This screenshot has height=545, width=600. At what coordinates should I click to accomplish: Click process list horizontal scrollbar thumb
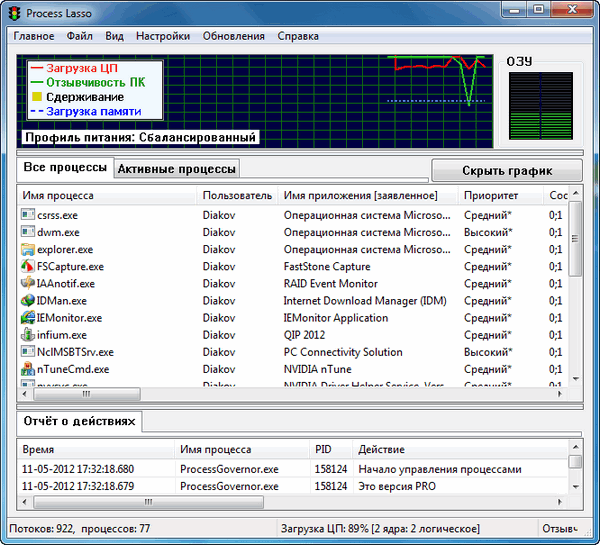tap(87, 394)
